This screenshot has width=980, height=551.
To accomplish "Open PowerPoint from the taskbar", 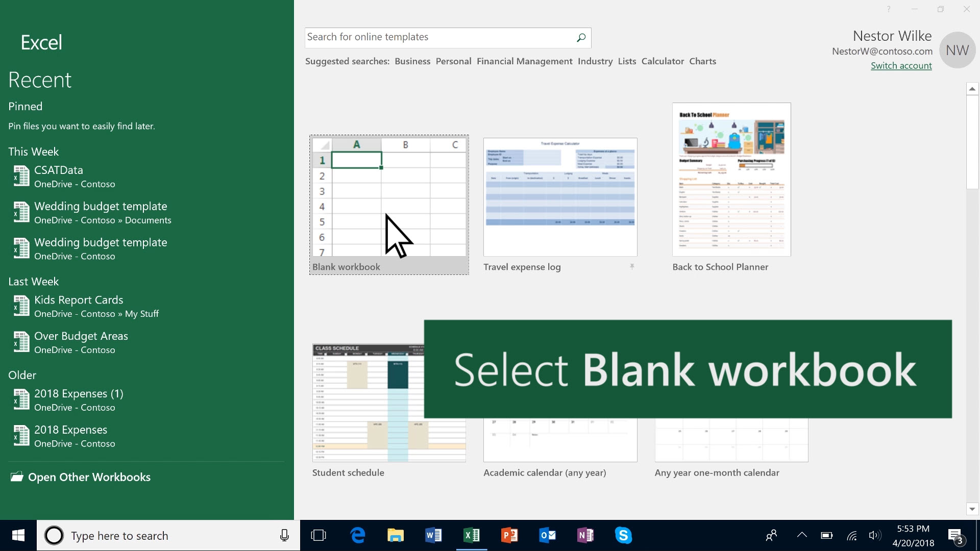I will point(509,535).
